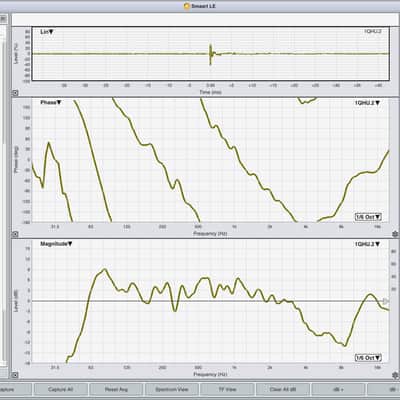This screenshot has width=400, height=400.
Task: Click the small icon below the impulse response plot
Action: (15, 93)
